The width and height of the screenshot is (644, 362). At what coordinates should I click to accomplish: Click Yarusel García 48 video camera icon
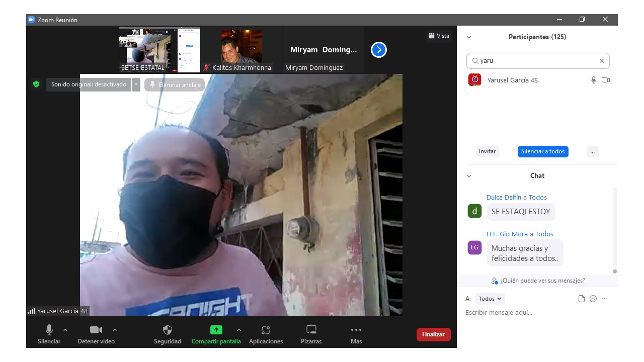pos(606,80)
